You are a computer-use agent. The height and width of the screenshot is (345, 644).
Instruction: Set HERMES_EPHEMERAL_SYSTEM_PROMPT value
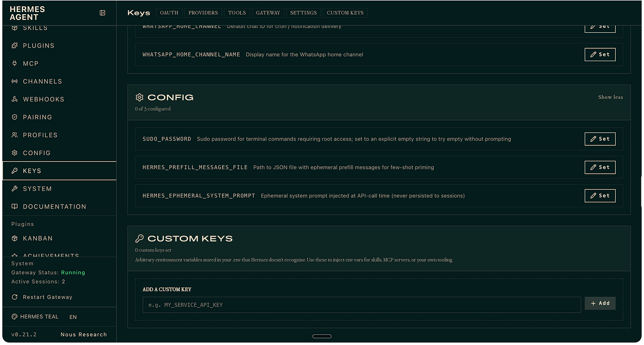[x=600, y=196]
